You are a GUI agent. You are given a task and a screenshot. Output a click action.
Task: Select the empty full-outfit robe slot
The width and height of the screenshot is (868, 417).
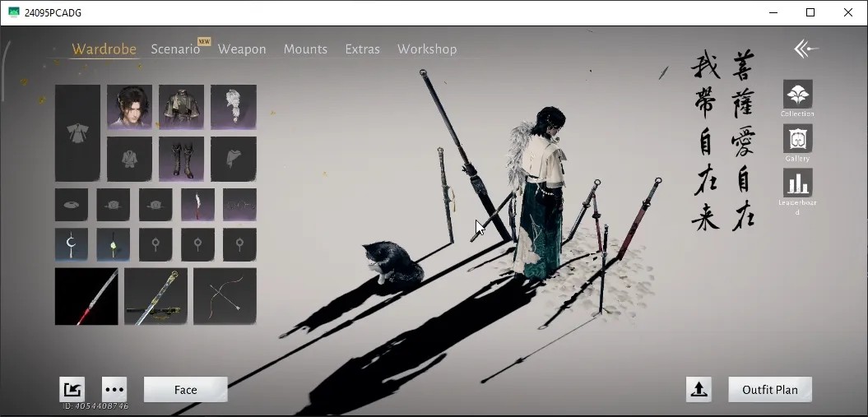point(77,133)
